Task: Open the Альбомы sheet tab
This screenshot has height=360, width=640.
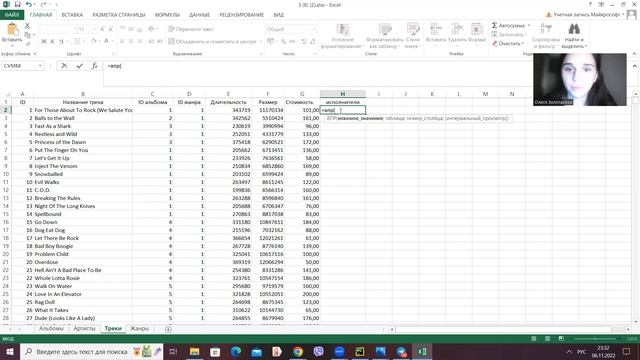Action: pyautogui.click(x=51, y=329)
